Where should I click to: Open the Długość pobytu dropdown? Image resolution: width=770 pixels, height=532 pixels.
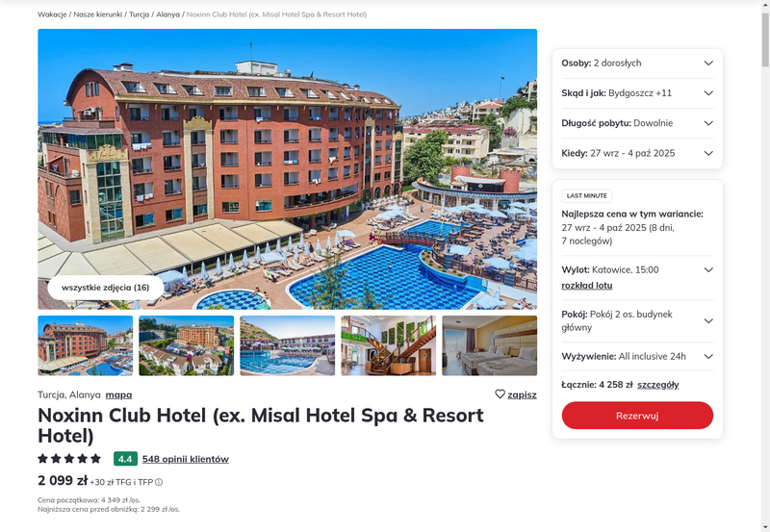[637, 123]
